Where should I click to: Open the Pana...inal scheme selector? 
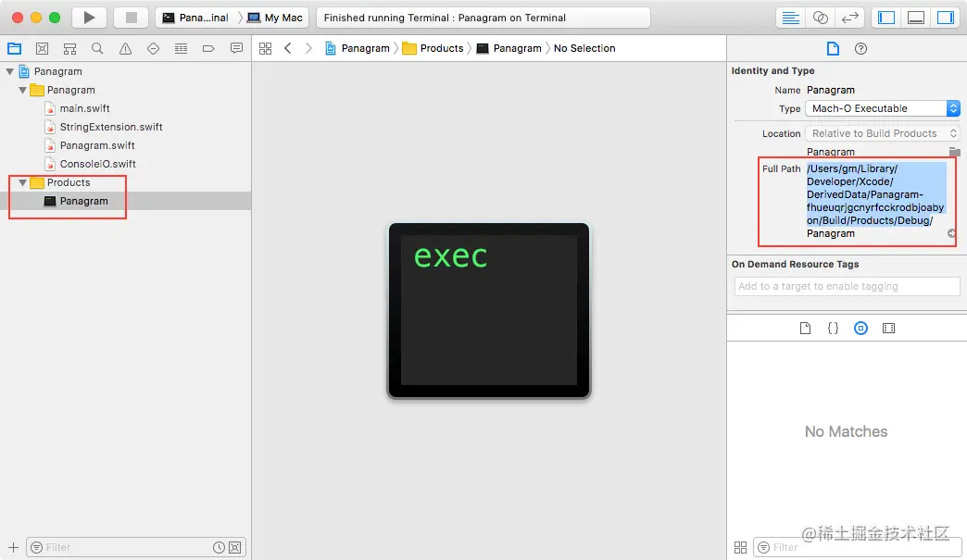195,18
